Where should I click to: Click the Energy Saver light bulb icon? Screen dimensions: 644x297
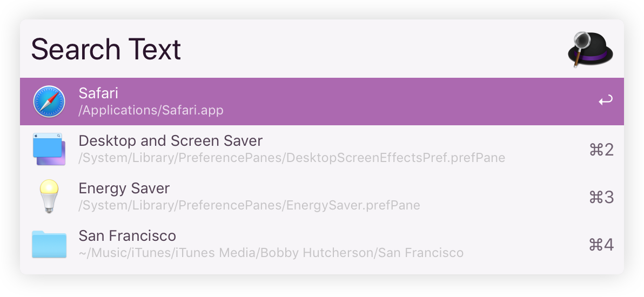click(x=49, y=197)
